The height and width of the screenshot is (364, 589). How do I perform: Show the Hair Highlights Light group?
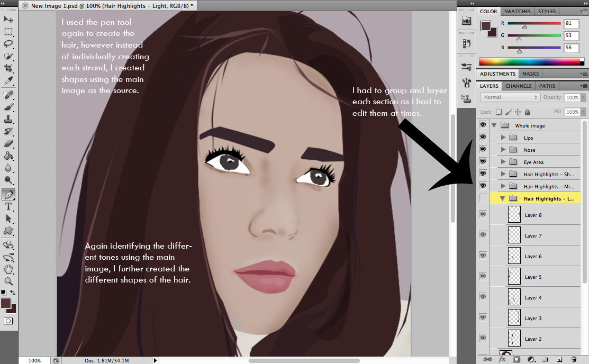483,198
